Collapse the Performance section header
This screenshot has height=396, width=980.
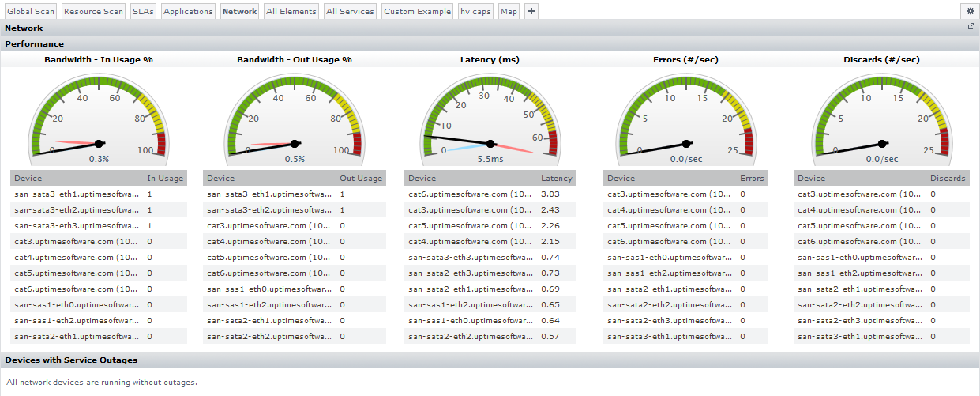(35, 44)
